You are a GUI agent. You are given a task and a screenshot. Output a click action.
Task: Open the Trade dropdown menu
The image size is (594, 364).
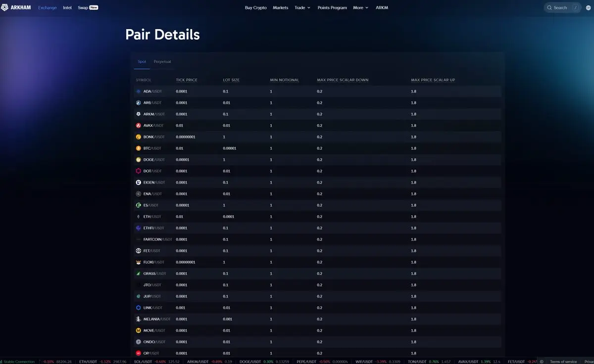(x=302, y=8)
